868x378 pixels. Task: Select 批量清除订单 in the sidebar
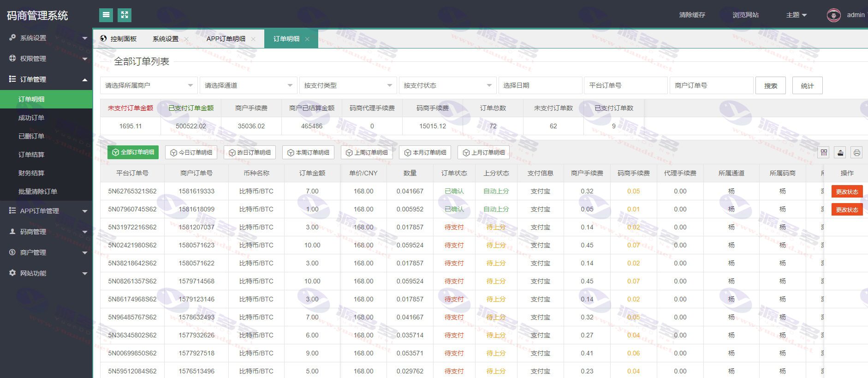click(x=46, y=192)
